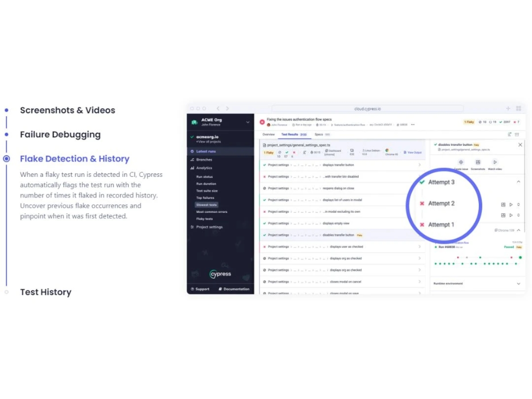
Task: Open the Run status analytics item
Action: [x=204, y=177]
